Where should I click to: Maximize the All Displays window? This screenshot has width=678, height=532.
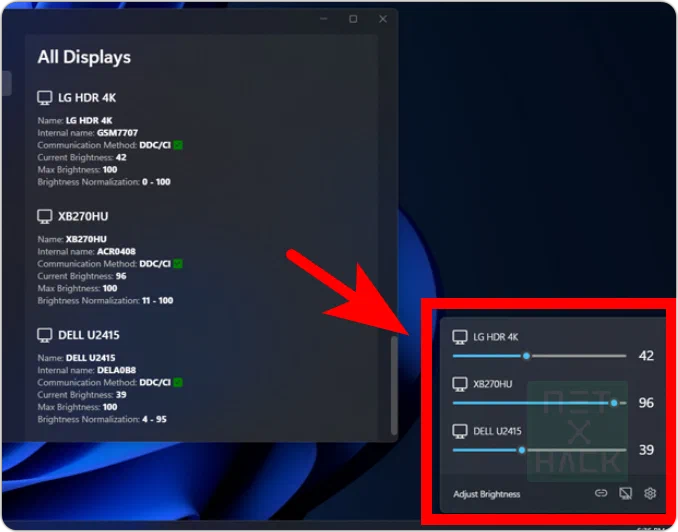[353, 19]
